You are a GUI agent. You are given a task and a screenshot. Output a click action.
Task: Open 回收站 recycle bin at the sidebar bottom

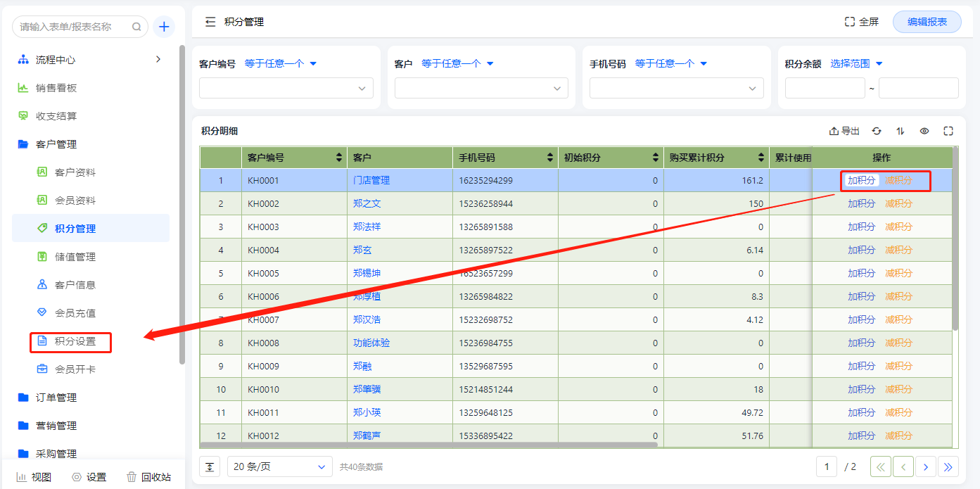coord(148,477)
